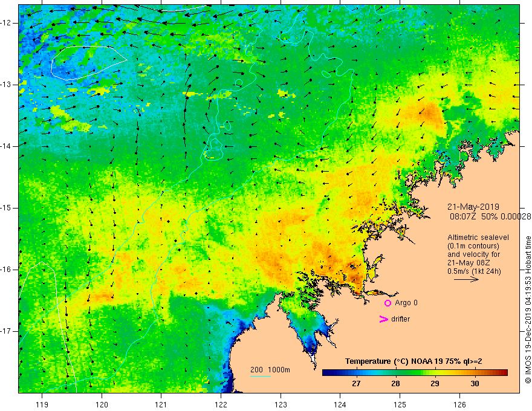Click the 30 value on temperature scale
The width and height of the screenshot is (532, 411).
click(475, 384)
